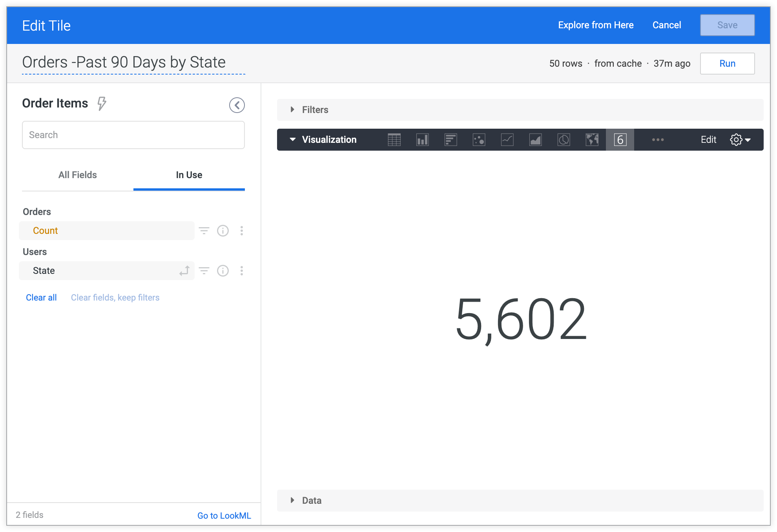Select the line chart visualization icon
Image resolution: width=777 pixels, height=532 pixels.
[507, 140]
